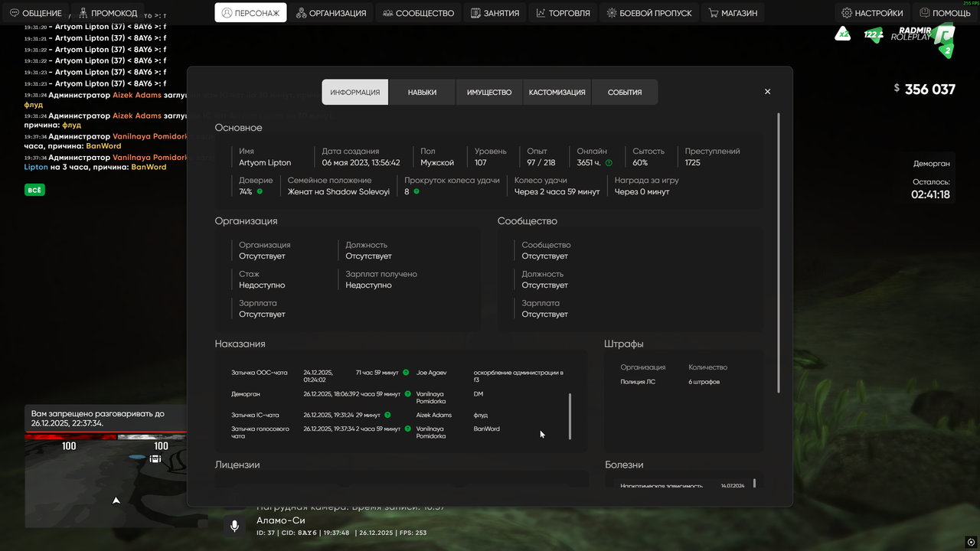Click the level value 107
The image size is (980, 551).
click(481, 162)
